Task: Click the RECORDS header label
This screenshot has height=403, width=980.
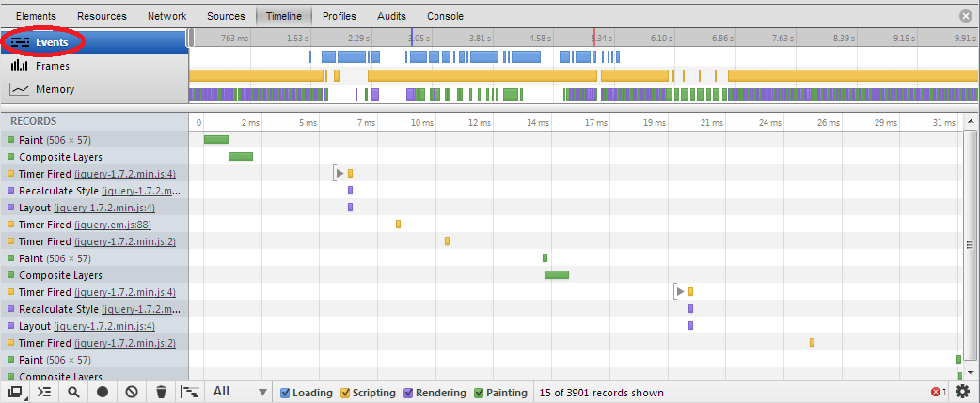Action: point(33,121)
